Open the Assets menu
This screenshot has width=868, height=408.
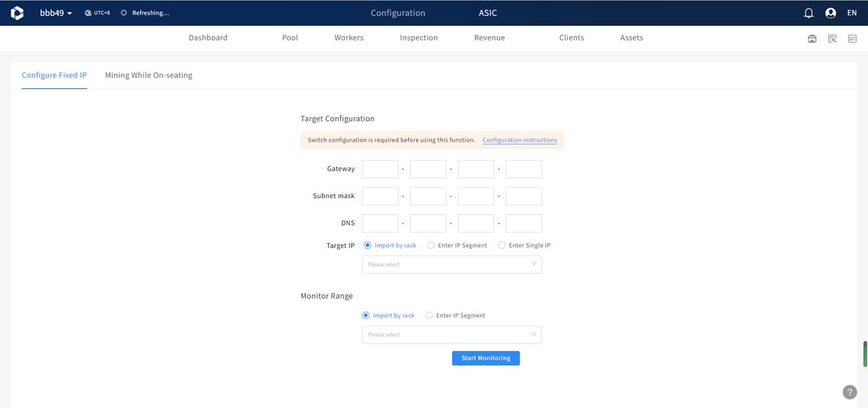point(631,38)
